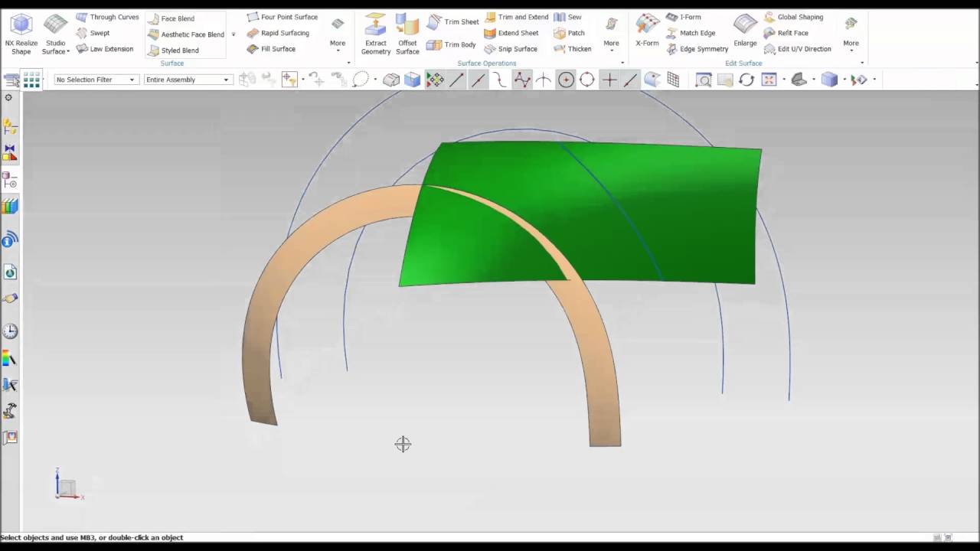Enable the Quadrant Point snap option
Viewport: 980px width, 551px height.
[x=587, y=80]
